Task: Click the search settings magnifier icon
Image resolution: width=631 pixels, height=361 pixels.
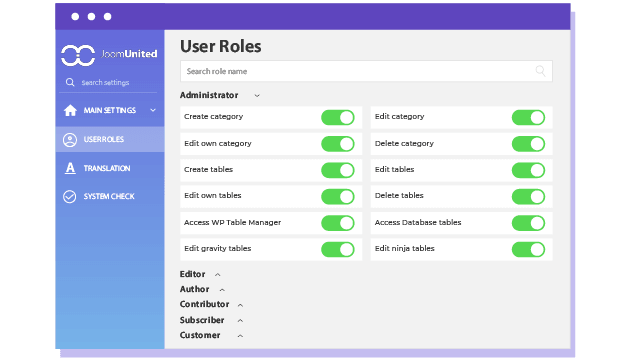Action: [x=70, y=82]
